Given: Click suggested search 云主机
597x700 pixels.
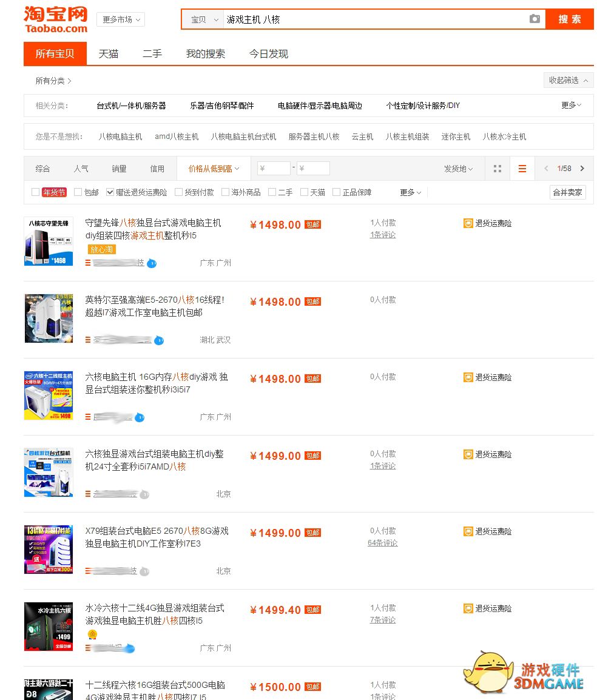Looking at the screenshot, I should coord(362,136).
